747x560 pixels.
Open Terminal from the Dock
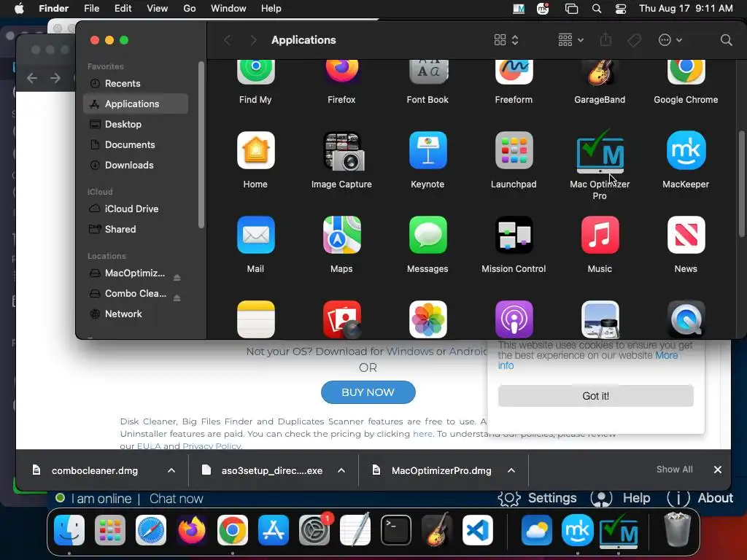[x=396, y=530]
